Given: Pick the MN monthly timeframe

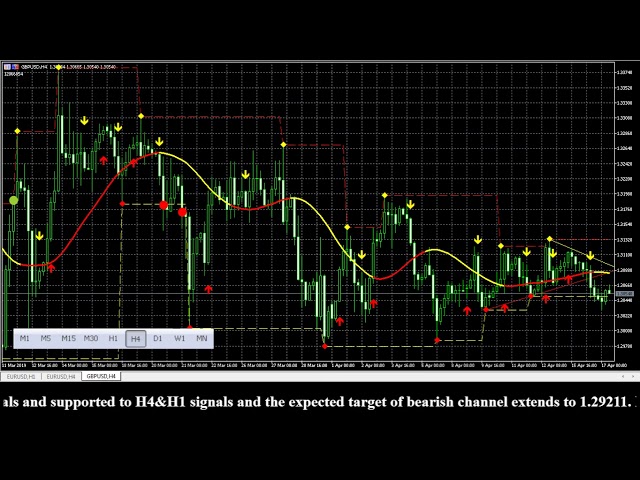Looking at the screenshot, I should pos(202,339).
